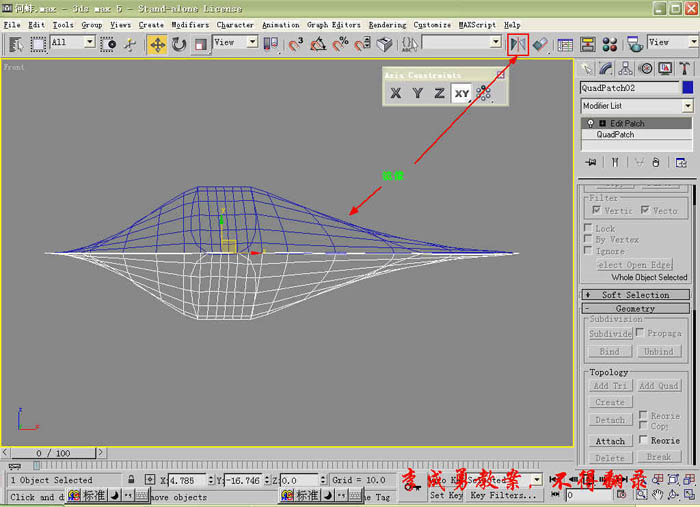
Task: Activate the Select and Rotate tool
Action: pyautogui.click(x=179, y=45)
